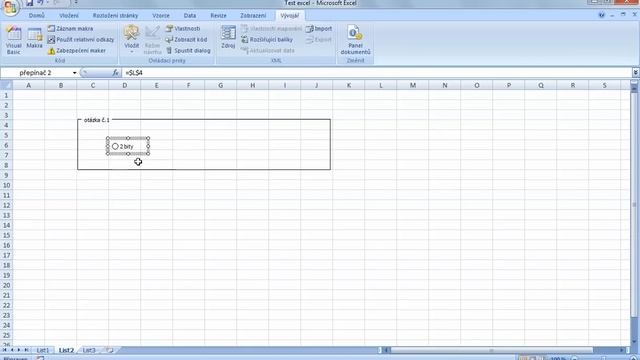Click Vlastnosti mapování in the XML group
This screenshot has width=640, height=360.
coord(271,29)
